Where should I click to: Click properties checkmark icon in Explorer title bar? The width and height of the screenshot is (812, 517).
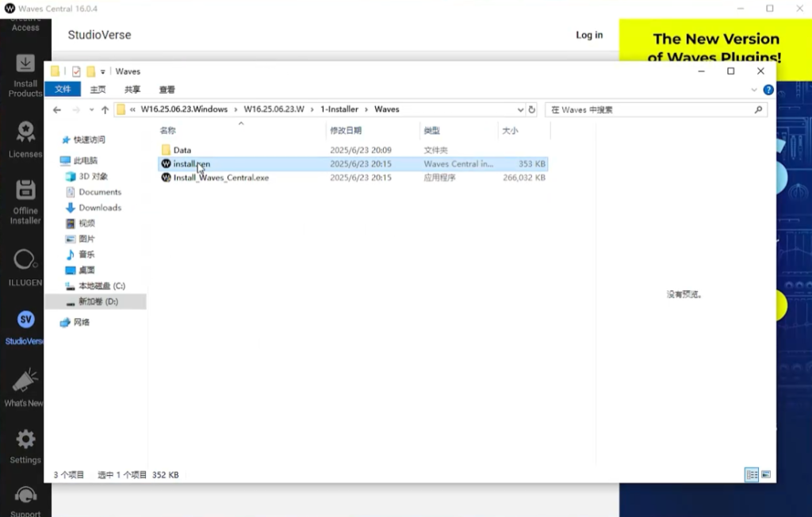click(x=76, y=71)
